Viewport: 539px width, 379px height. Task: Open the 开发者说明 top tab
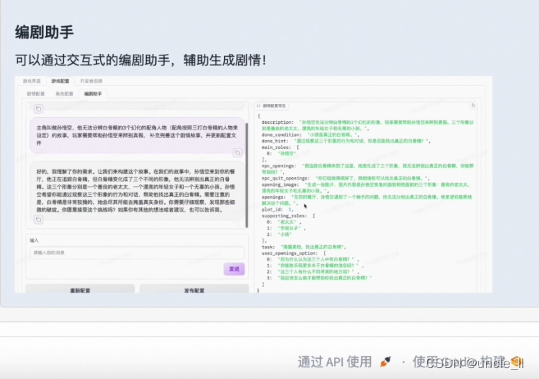91,81
